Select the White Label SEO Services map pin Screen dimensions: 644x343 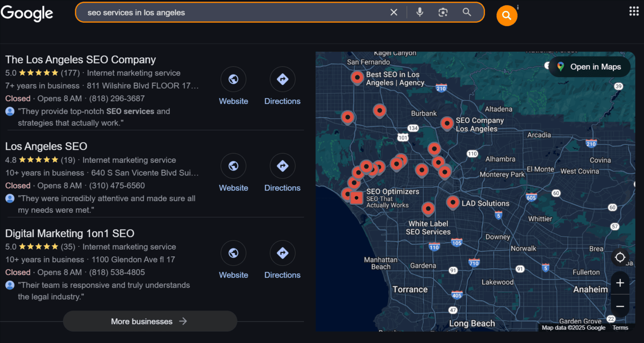(x=428, y=209)
